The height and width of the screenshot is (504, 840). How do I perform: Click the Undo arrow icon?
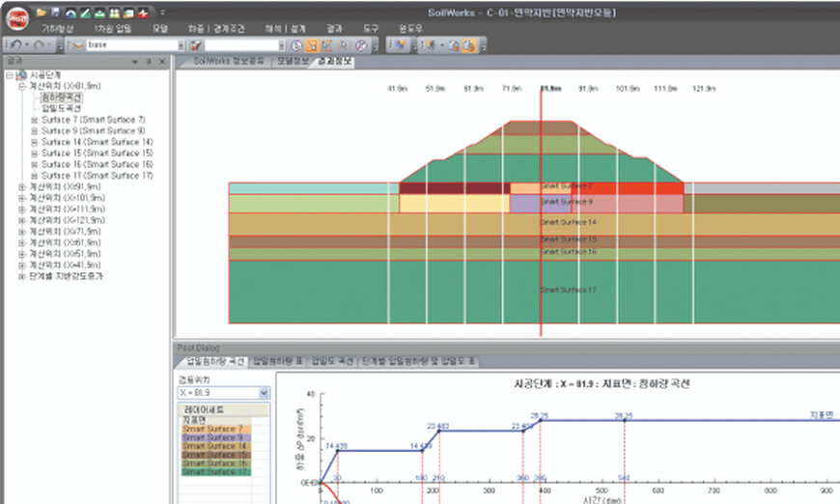point(15,45)
